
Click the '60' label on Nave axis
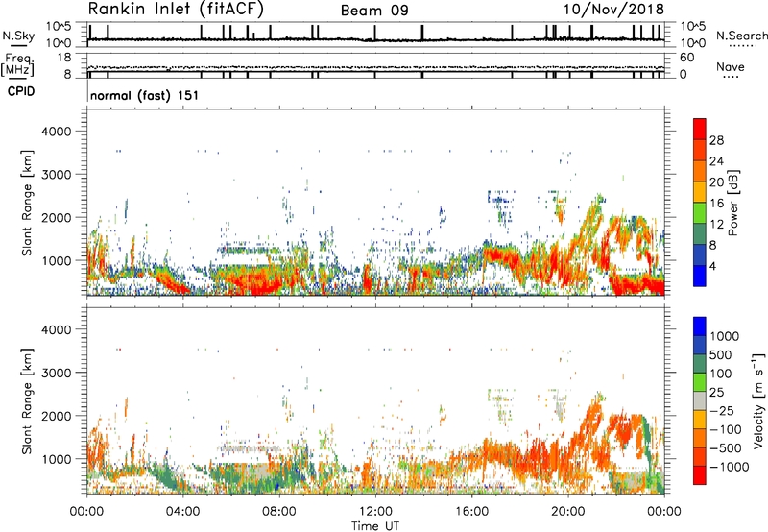[686, 58]
